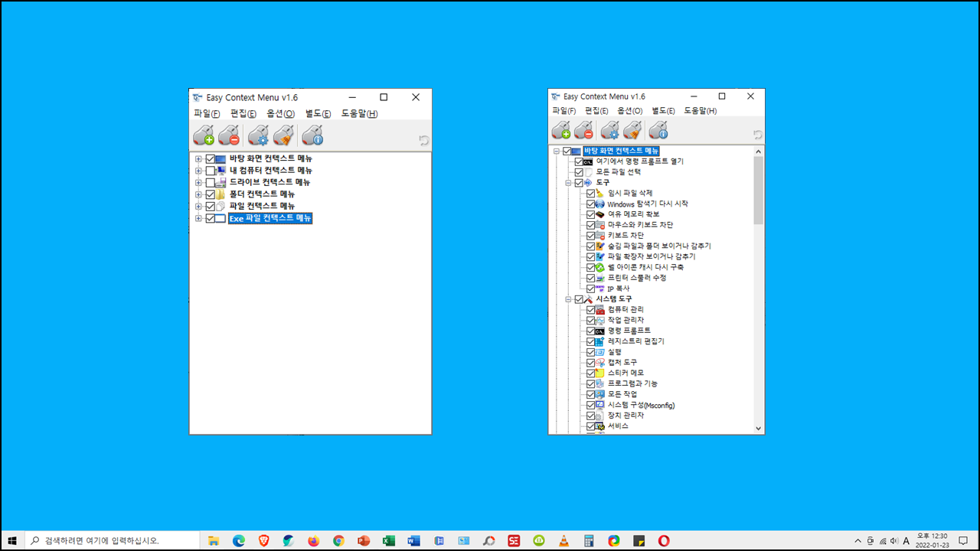Open the notification center in system tray
Viewport: 980px width, 551px height.
963,540
